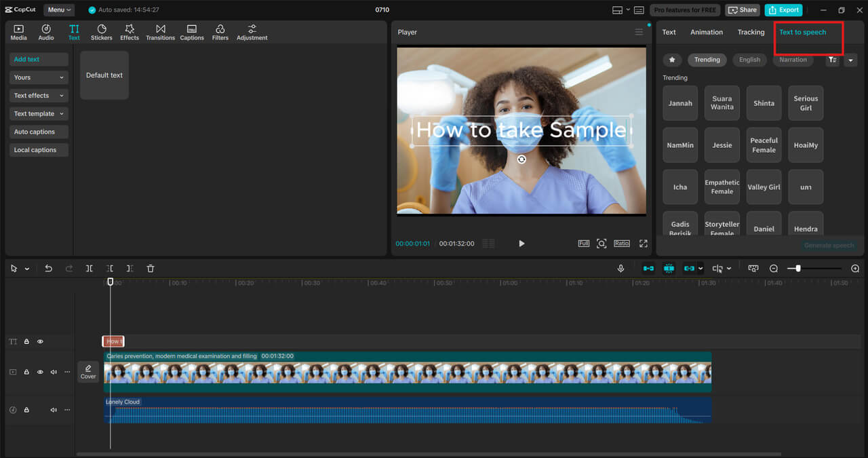Screen dimensions: 868x458
Task: Open the Filters panel
Action: pyautogui.click(x=220, y=31)
